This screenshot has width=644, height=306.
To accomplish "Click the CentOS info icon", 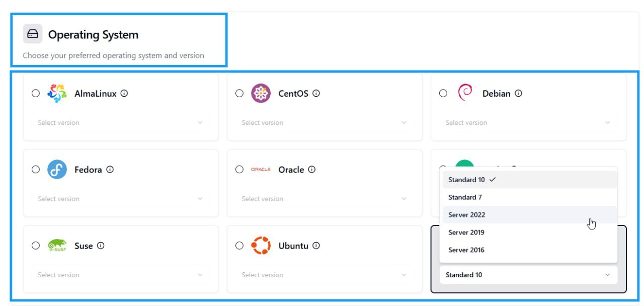I will [x=316, y=93].
